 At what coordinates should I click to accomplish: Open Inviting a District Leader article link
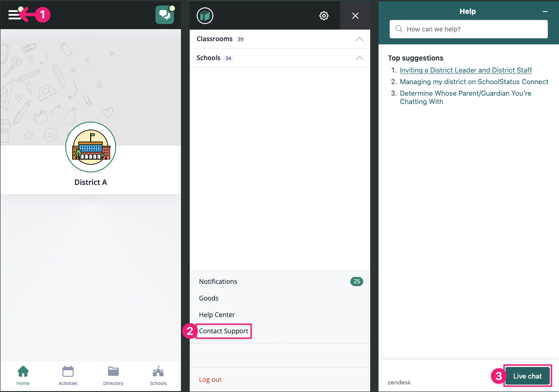466,70
